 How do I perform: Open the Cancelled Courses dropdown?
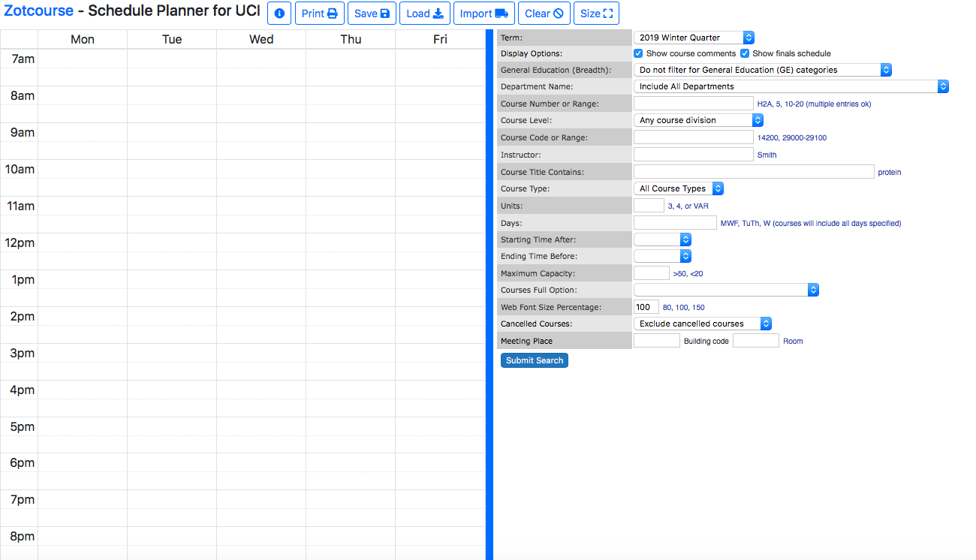tap(703, 324)
